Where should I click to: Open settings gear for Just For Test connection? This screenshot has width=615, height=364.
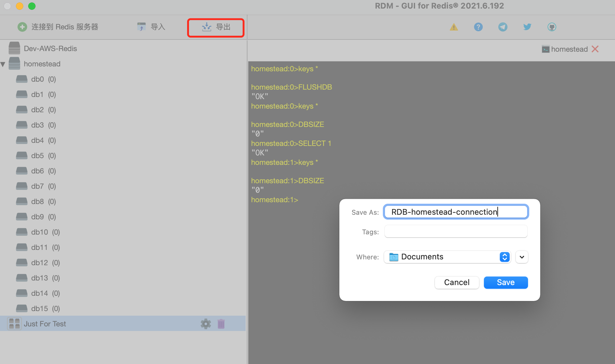point(206,324)
